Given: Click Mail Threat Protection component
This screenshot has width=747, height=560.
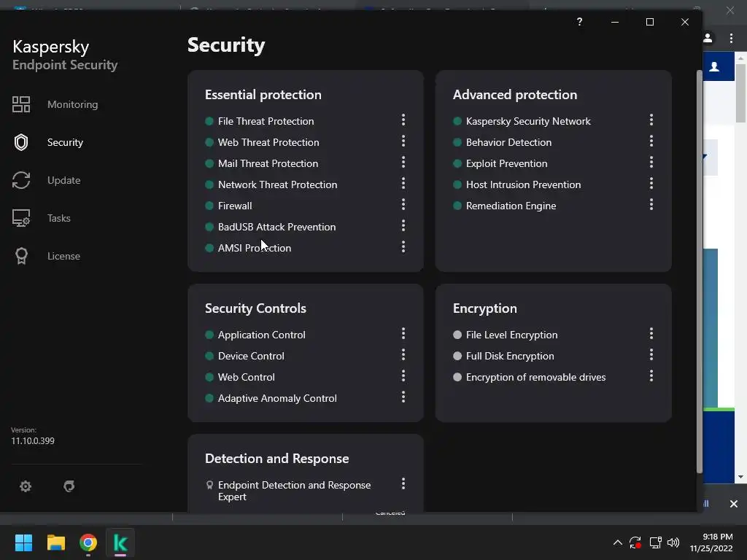Looking at the screenshot, I should [x=268, y=163].
